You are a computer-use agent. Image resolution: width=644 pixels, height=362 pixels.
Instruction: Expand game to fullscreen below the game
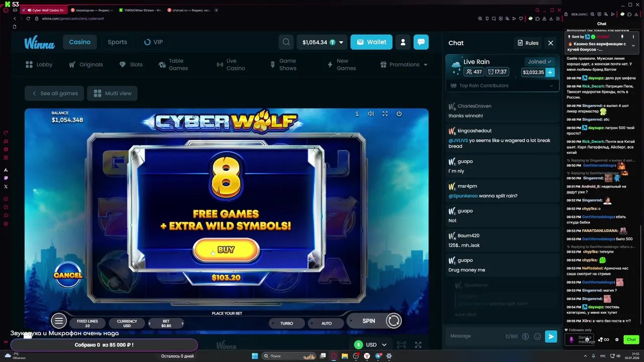[418, 344]
